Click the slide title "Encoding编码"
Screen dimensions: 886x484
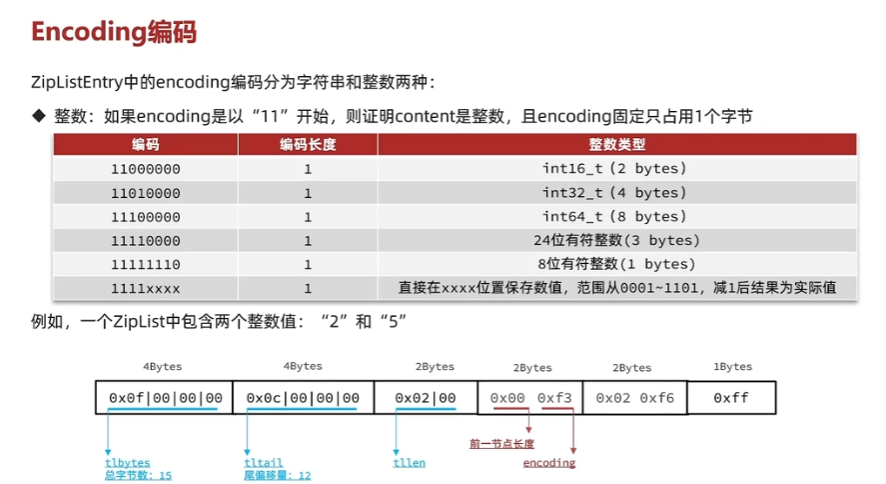(x=114, y=32)
